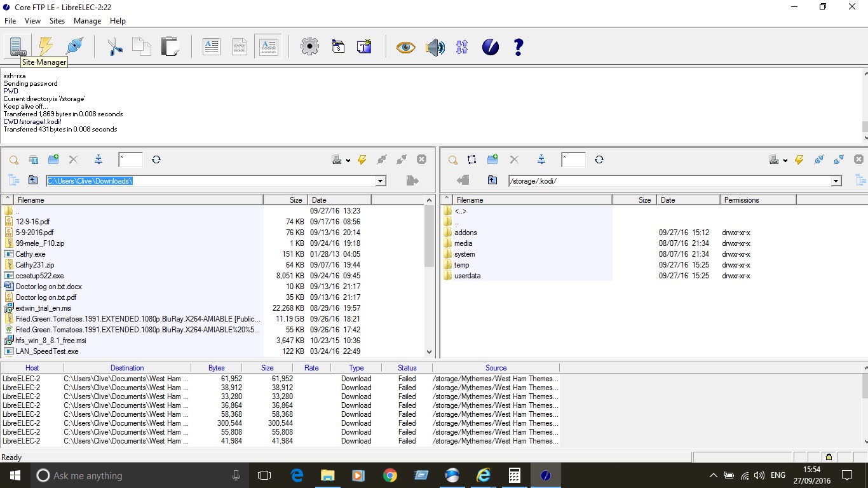Image resolution: width=868 pixels, height=488 pixels.
Task: Sort remote files by Permissions column header
Action: (x=759, y=200)
